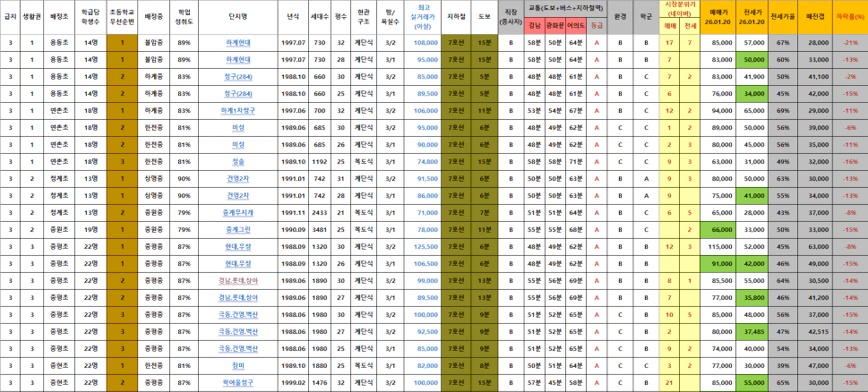Image resolution: width=868 pixels, height=392 pixels.
Task: Select the 광화문 sub-header cell
Action: (554, 26)
